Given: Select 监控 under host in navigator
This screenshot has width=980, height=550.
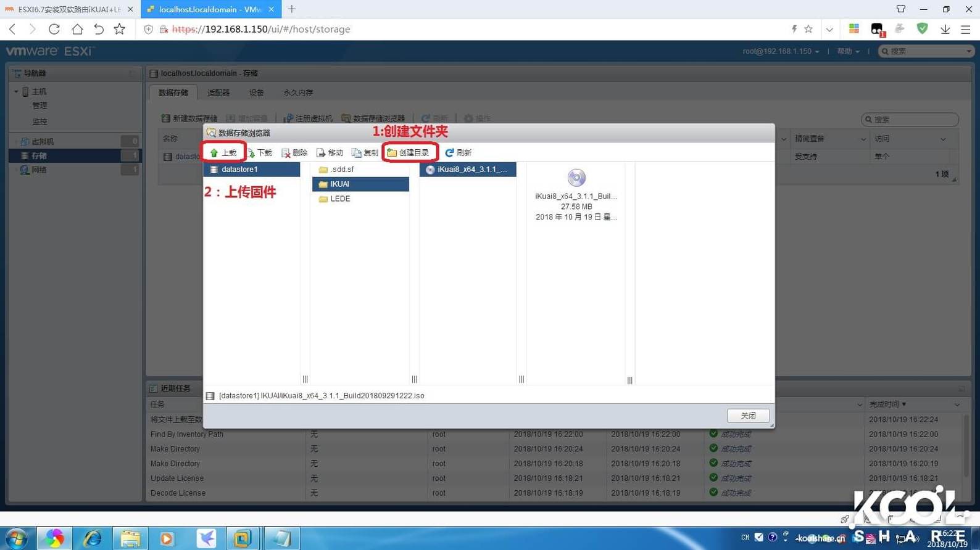Looking at the screenshot, I should (x=39, y=121).
